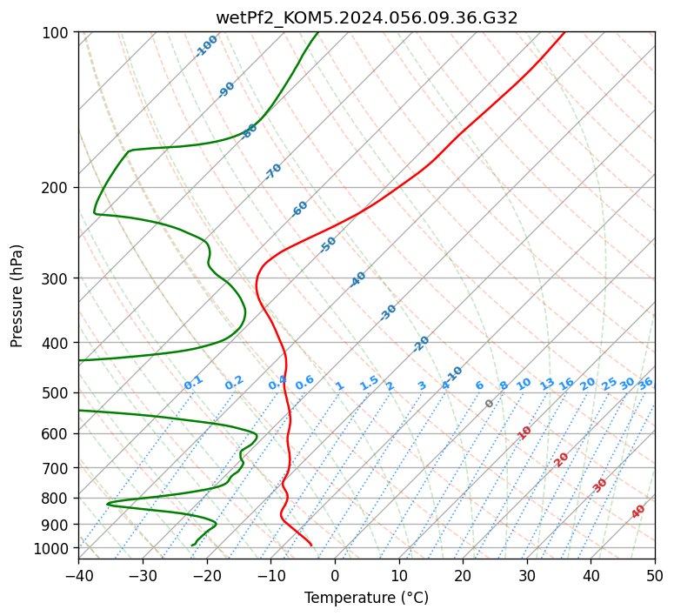Select the 0.4 mixing ratio label
The height and width of the screenshot is (616, 674).
[277, 383]
